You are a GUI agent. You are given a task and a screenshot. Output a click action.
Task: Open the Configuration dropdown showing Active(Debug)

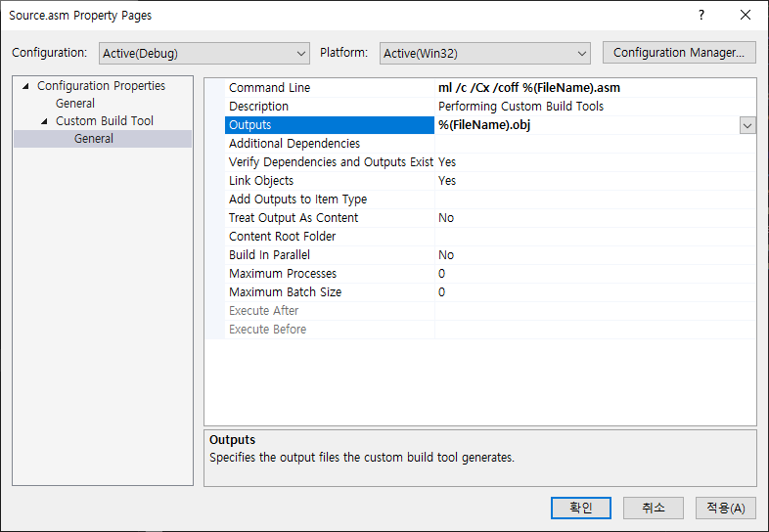click(204, 53)
